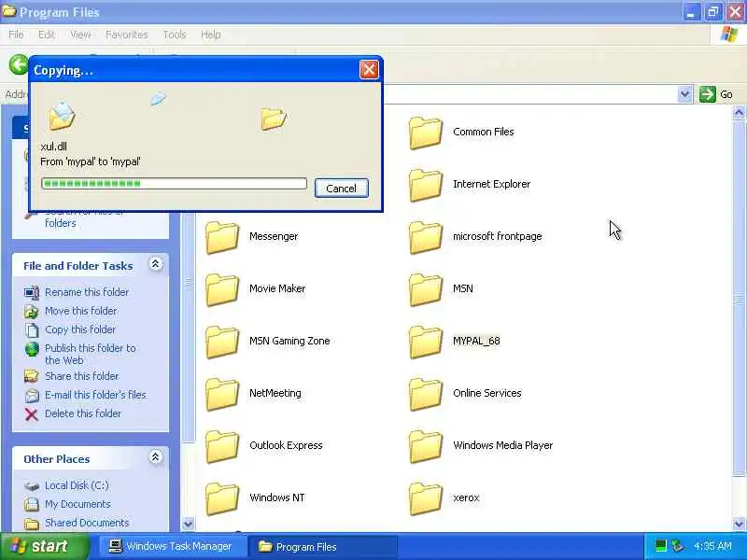
Task: Click the Rename this folder link
Action: tap(87, 292)
